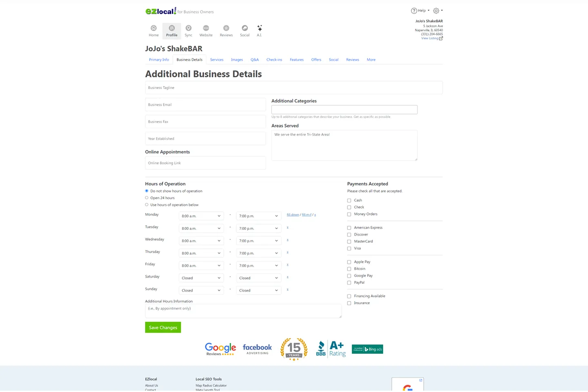Click the Business Tagline field

coord(294,88)
